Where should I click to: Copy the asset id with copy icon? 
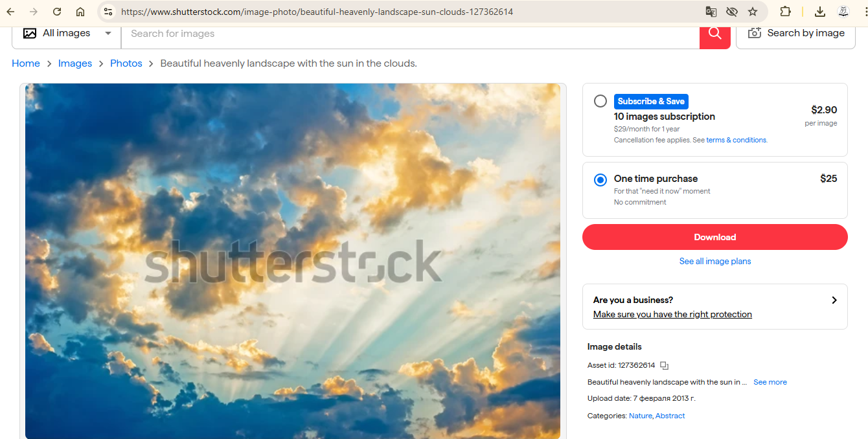pyautogui.click(x=664, y=366)
